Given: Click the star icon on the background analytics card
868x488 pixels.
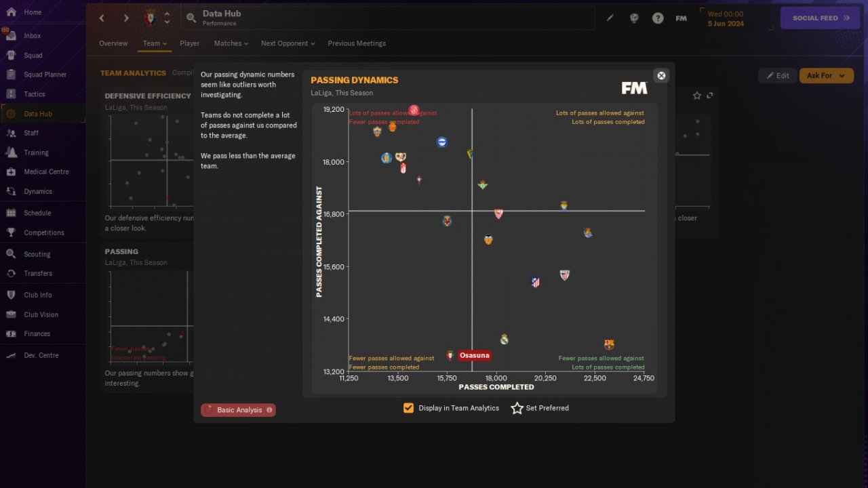Looking at the screenshot, I should click(x=697, y=96).
